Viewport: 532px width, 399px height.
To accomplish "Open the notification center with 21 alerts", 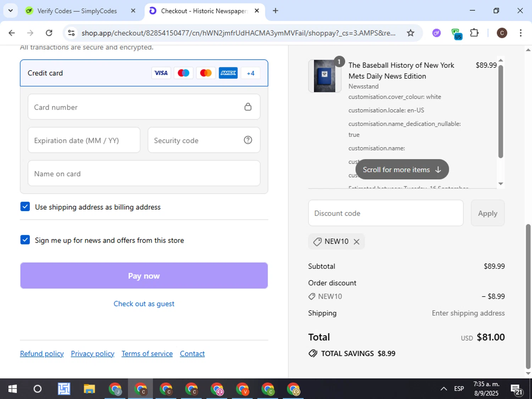I will click(517, 389).
